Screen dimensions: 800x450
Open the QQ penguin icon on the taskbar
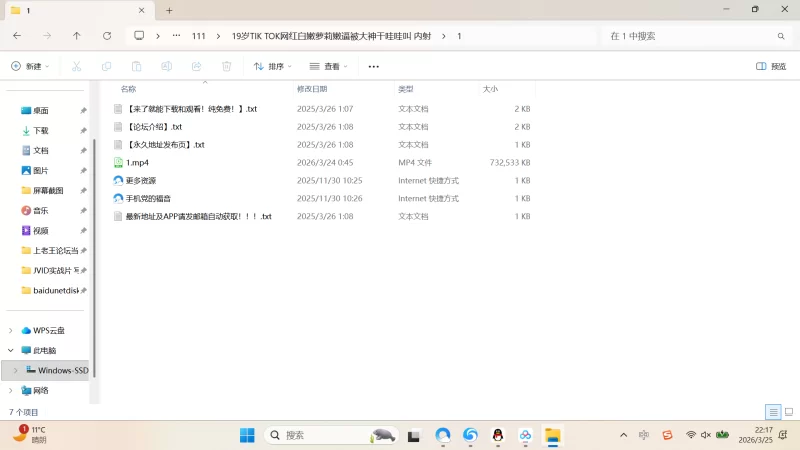[x=498, y=435]
